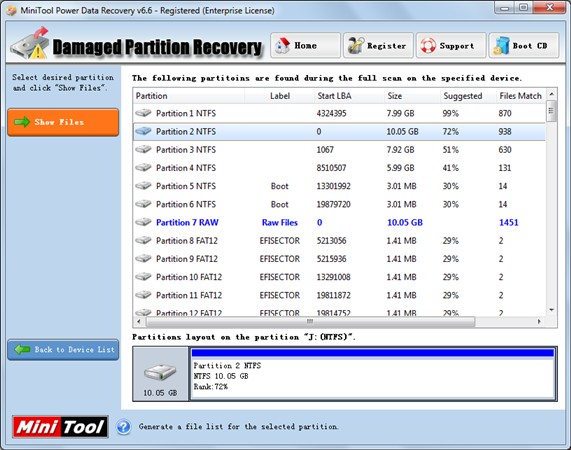Click Start LBA value 8510507
The width and height of the screenshot is (571, 450).
point(331,168)
